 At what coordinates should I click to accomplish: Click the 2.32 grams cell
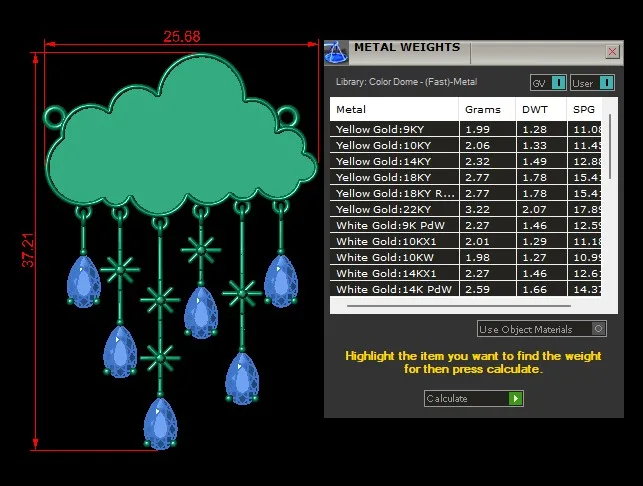[x=488, y=161]
